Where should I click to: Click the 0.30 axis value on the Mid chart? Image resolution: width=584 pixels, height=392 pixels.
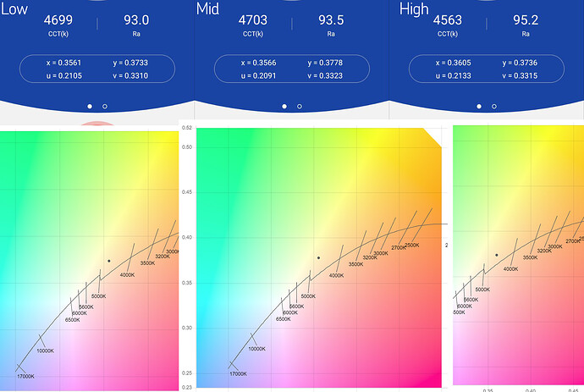[187, 328]
